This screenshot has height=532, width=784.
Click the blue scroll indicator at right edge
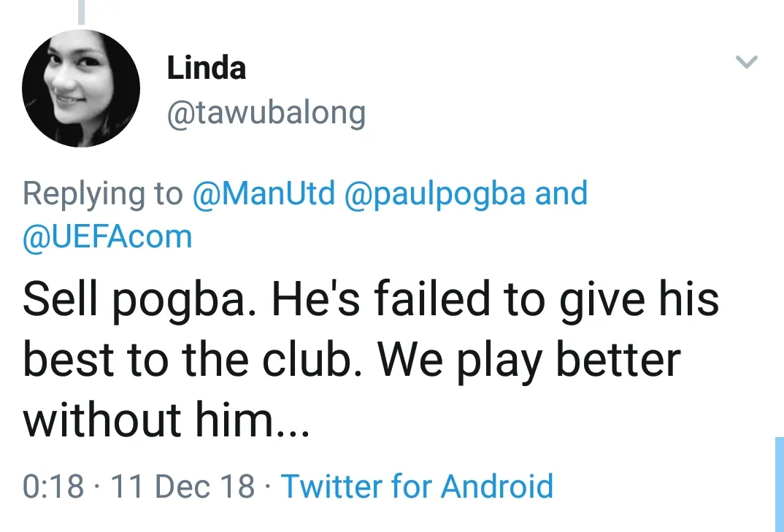point(779,483)
